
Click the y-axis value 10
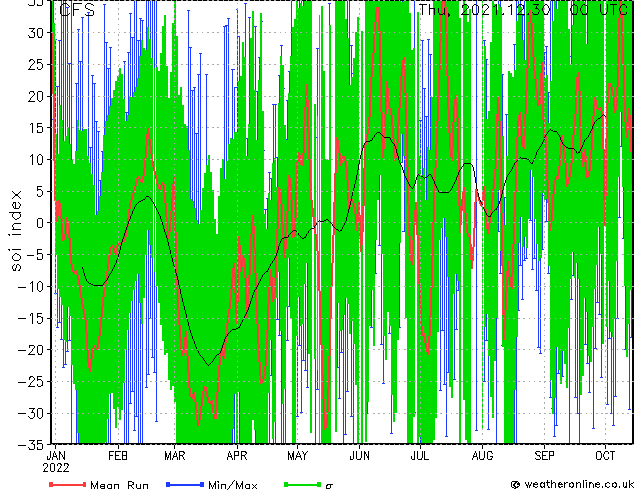[36, 160]
